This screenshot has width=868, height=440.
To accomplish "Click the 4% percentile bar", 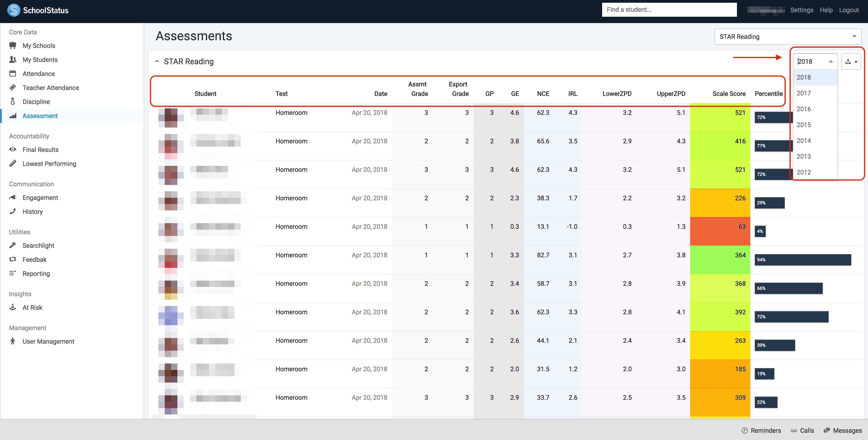I will (760, 231).
